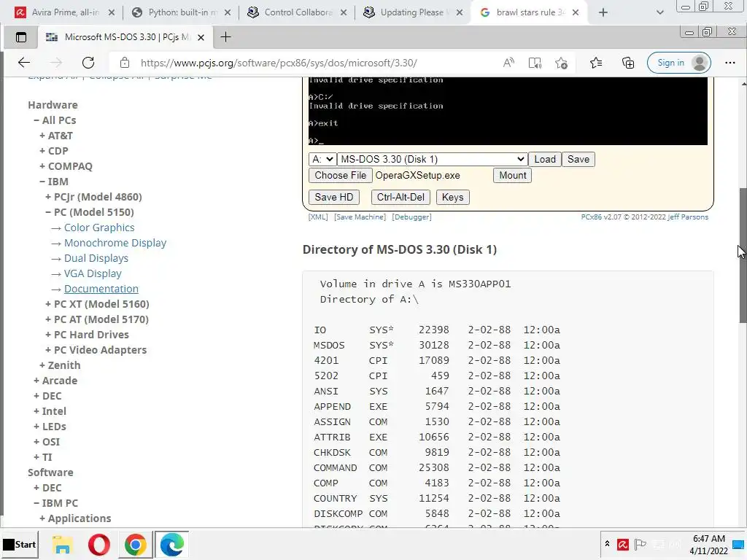
Task: Open a new tab in background browser
Action: (x=603, y=12)
